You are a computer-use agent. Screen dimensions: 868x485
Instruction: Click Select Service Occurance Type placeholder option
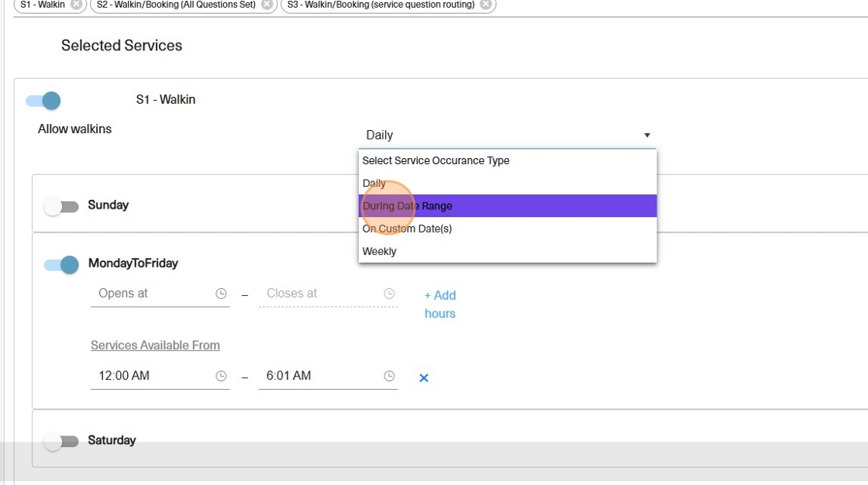[x=436, y=160]
